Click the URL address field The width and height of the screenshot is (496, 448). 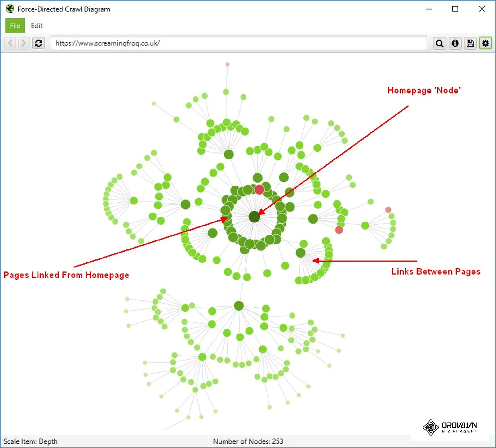239,43
